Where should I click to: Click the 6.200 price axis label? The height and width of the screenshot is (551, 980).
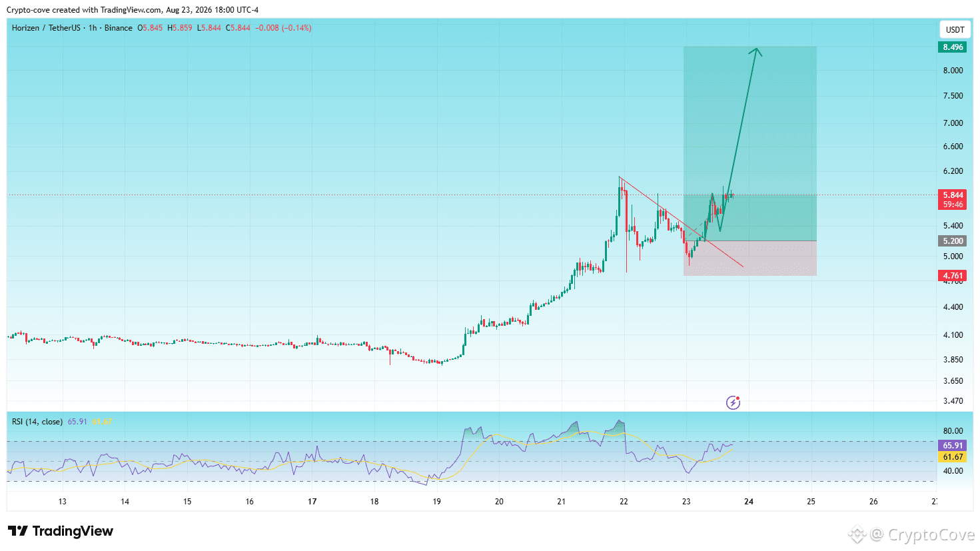(953, 171)
